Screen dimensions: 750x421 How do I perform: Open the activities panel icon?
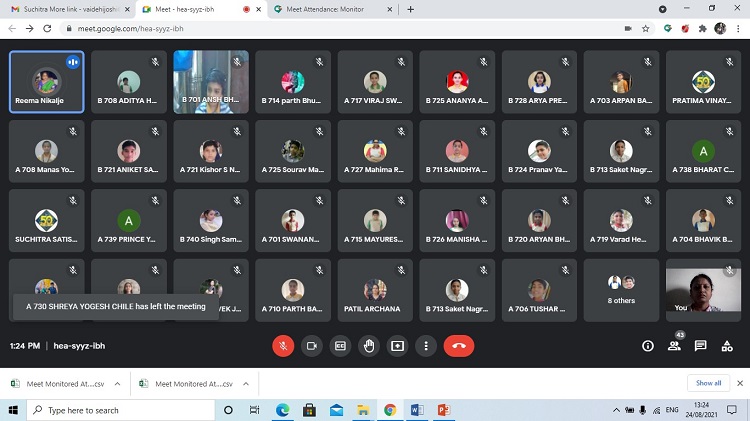click(726, 346)
